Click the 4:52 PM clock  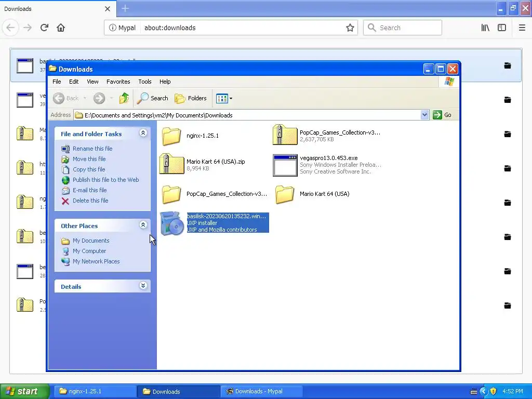coord(513,391)
